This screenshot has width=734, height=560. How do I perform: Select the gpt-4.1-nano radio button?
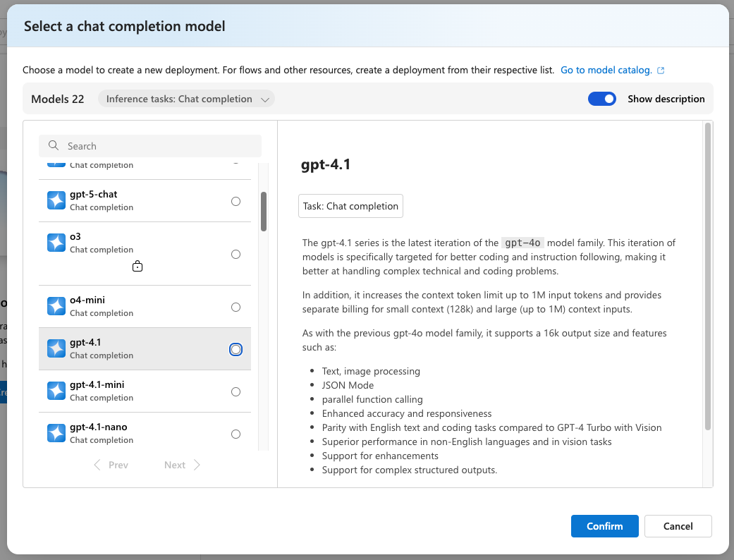[236, 434]
